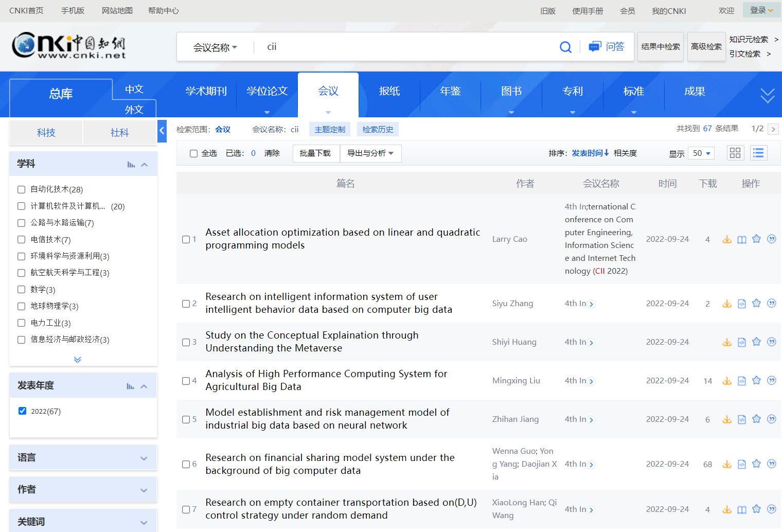This screenshot has height=532, width=782.
Task: Open the 专利 tab
Action: coord(572,91)
